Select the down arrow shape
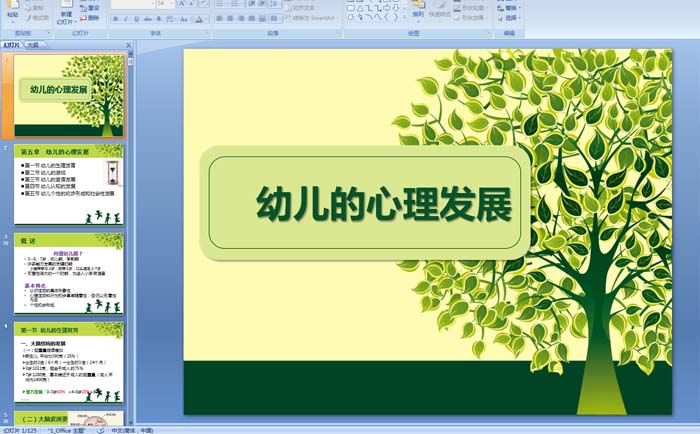The image size is (700, 434). click(x=396, y=8)
